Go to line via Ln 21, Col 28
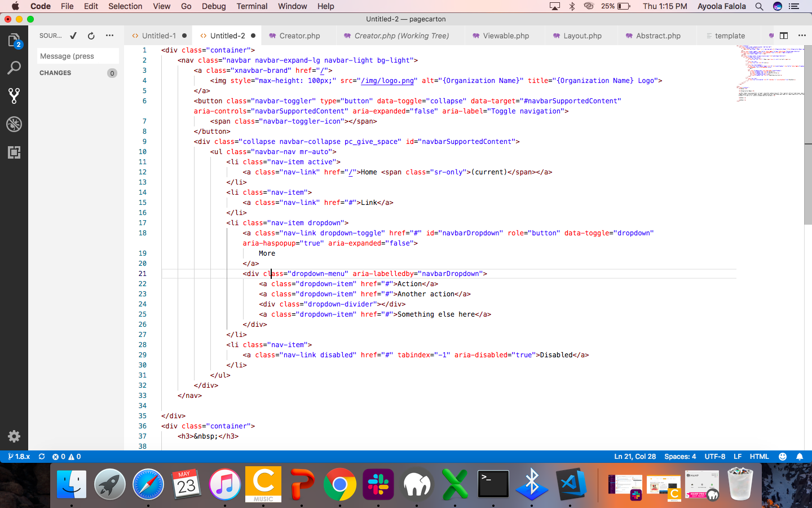812x508 pixels. point(635,457)
